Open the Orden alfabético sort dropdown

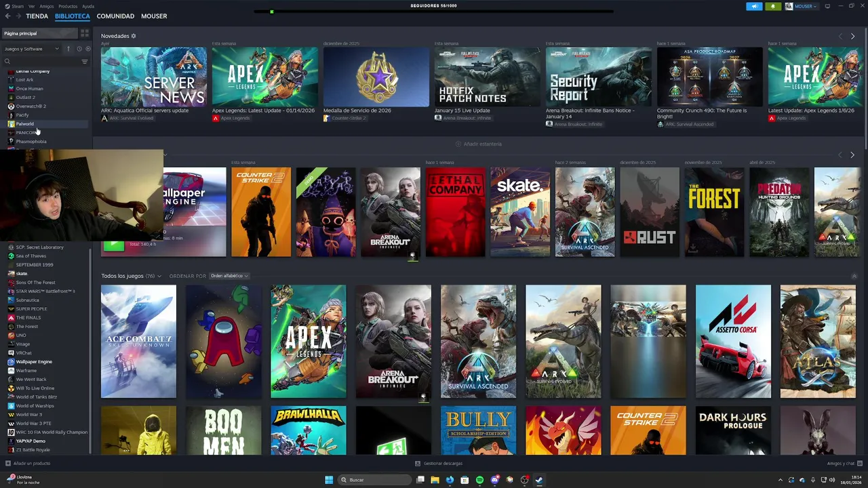click(229, 276)
